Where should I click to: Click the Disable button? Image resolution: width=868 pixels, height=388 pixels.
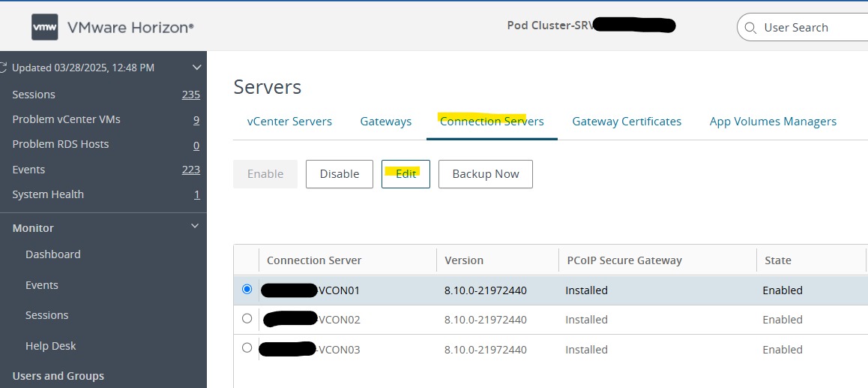coord(340,174)
